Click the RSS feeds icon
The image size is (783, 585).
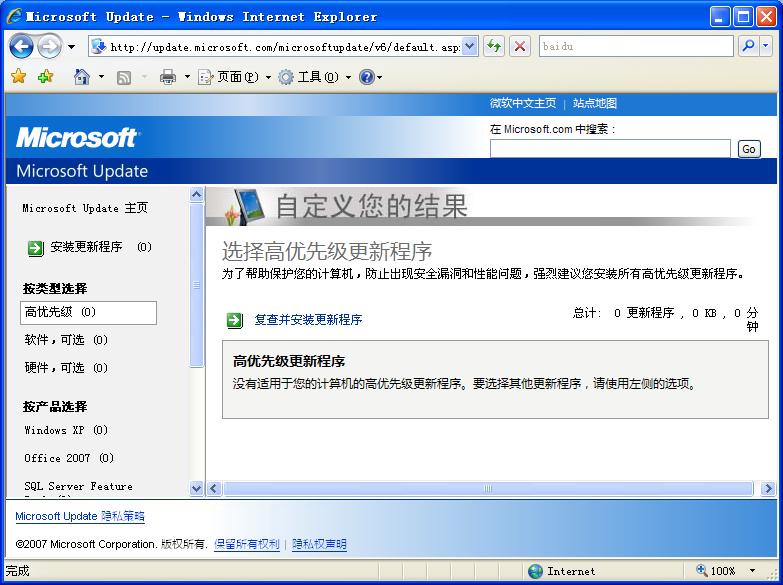pyautogui.click(x=123, y=77)
